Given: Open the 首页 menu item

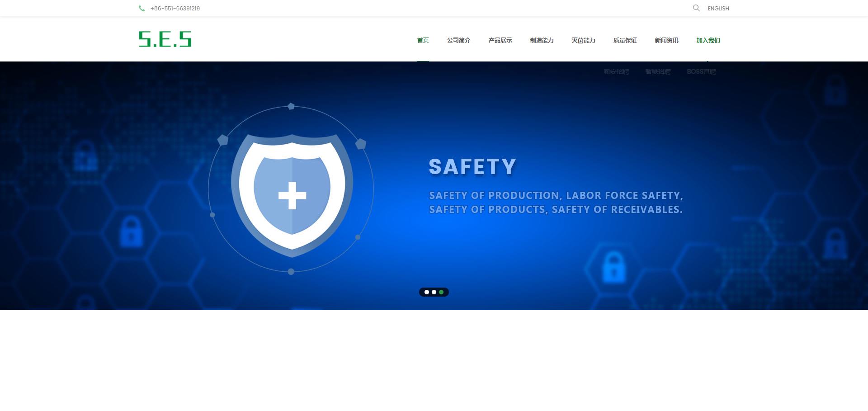Looking at the screenshot, I should click(423, 40).
